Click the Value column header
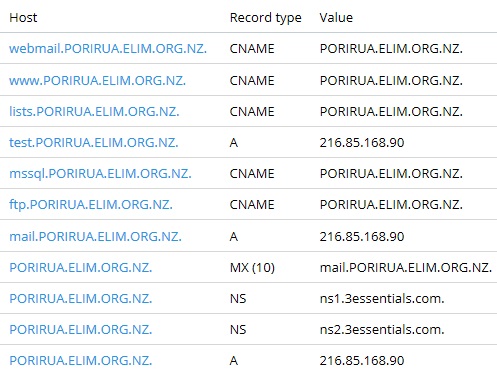This screenshot has height=372, width=497. point(336,18)
